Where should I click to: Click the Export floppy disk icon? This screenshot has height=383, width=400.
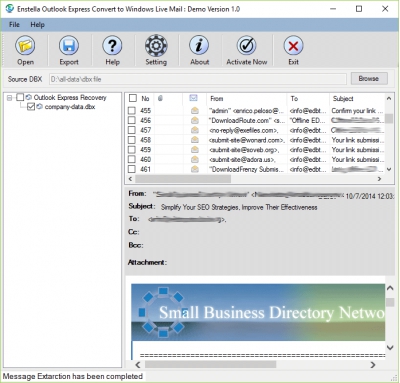pos(69,46)
